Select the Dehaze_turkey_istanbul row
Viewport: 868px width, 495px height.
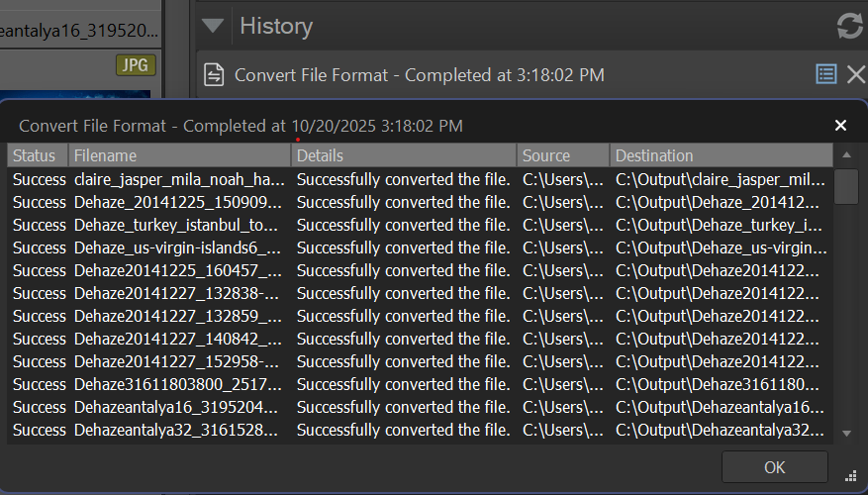[179, 225]
